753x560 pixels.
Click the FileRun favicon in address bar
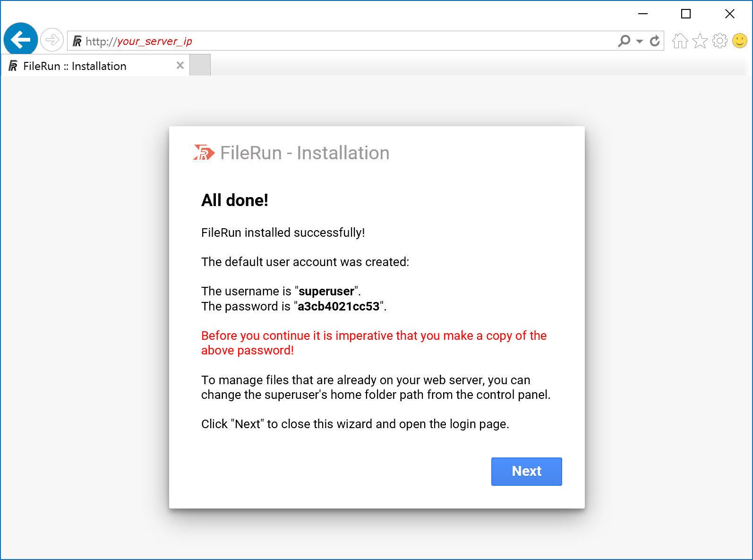click(77, 42)
